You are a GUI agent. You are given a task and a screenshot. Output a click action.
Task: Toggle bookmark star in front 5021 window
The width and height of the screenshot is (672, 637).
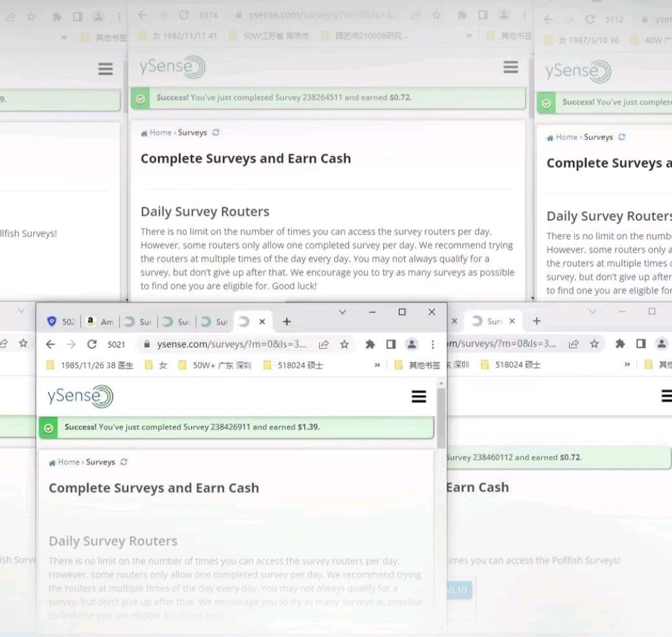click(x=344, y=344)
